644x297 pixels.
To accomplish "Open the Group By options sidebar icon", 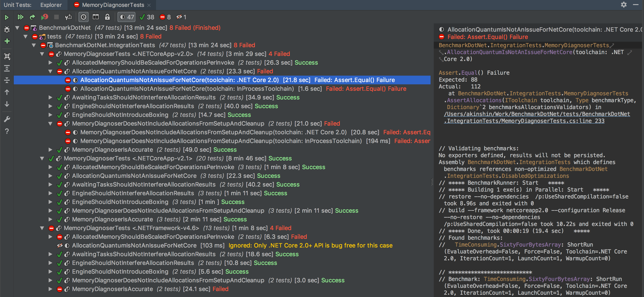I will [7, 56].
